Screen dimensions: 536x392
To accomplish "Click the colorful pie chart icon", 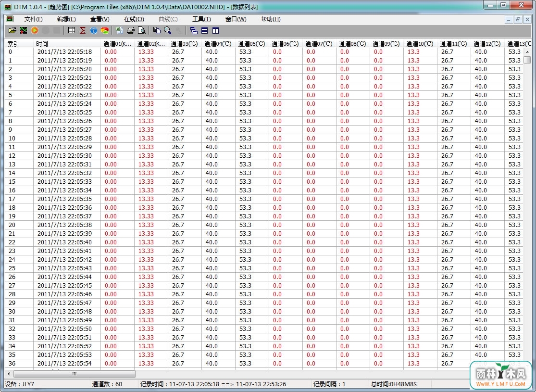I will [105, 30].
